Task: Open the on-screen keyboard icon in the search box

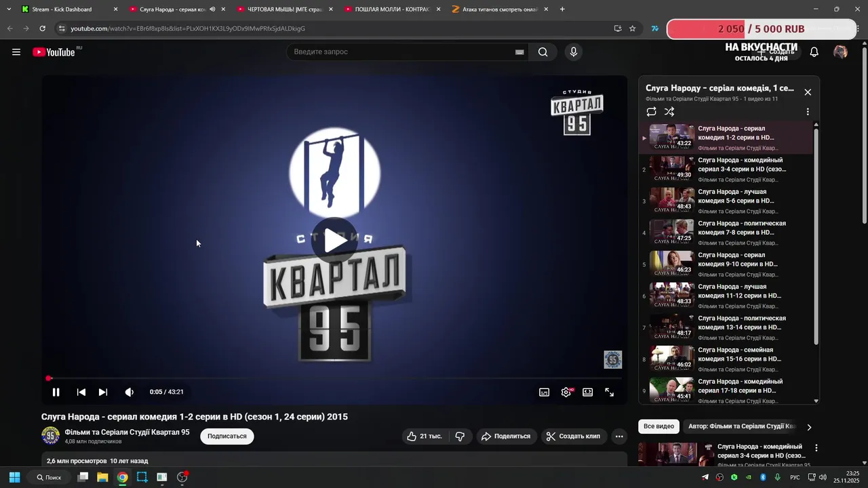Action: click(x=519, y=52)
